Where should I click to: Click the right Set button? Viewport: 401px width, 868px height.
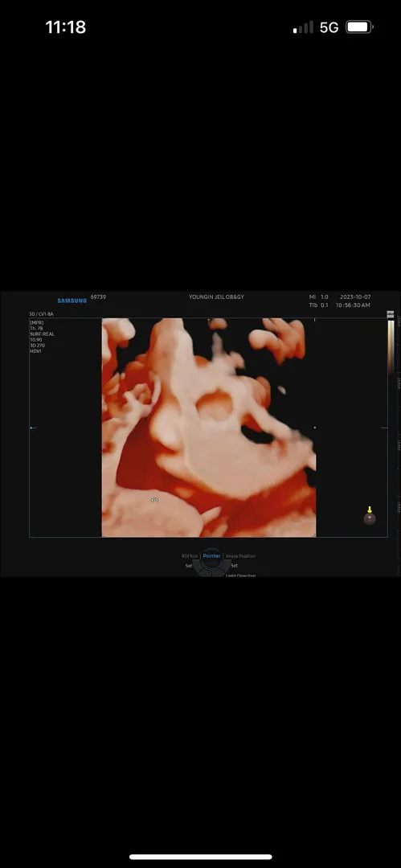pyautogui.click(x=235, y=566)
